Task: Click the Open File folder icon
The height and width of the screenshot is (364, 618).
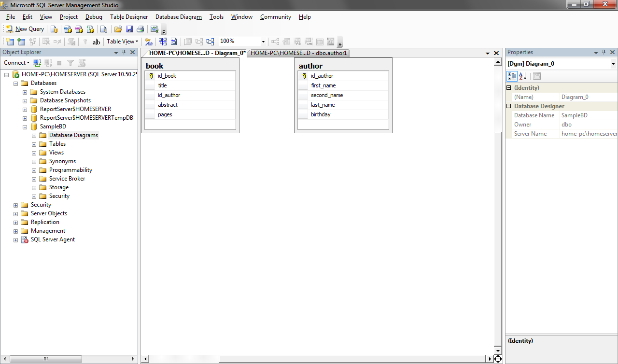Action: (x=118, y=29)
